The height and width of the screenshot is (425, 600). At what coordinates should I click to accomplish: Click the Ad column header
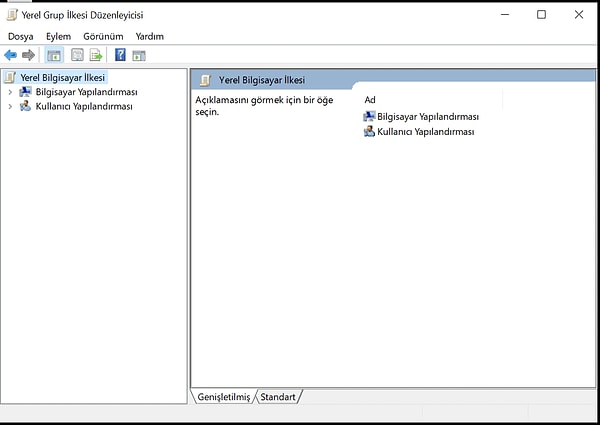[432, 100]
